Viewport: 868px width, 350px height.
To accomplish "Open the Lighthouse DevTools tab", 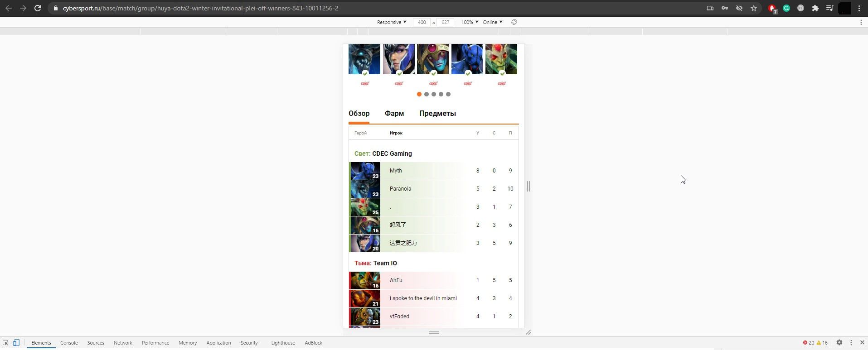I will [x=283, y=343].
